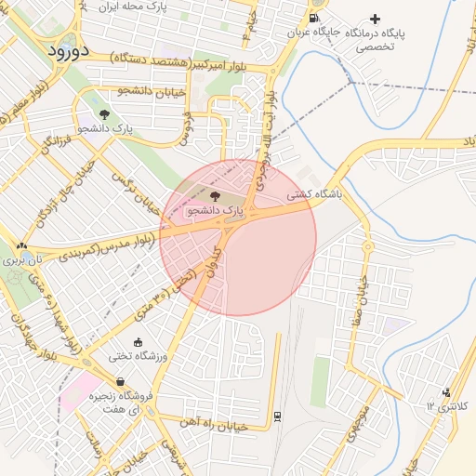Click the stadium icon ورزشگاه تختی
The height and width of the screenshot is (476, 476).
(138, 343)
